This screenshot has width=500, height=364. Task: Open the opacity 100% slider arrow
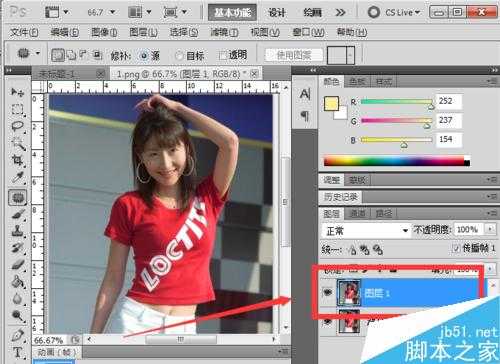click(490, 229)
